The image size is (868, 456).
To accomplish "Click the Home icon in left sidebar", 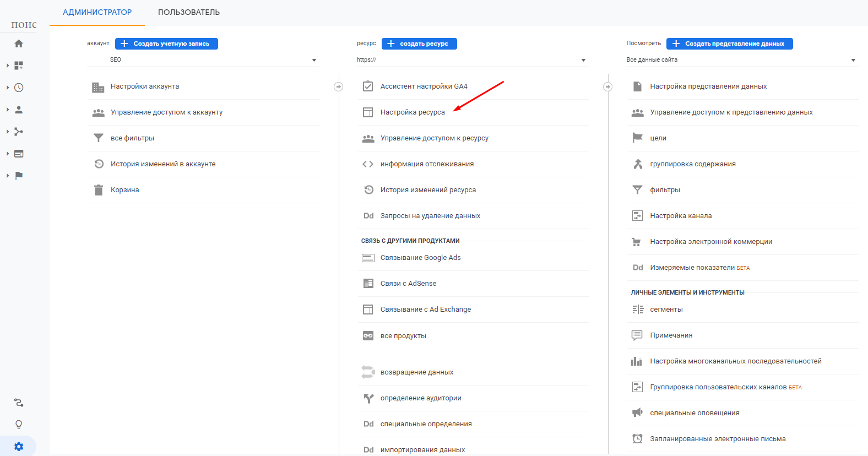I will tap(19, 44).
